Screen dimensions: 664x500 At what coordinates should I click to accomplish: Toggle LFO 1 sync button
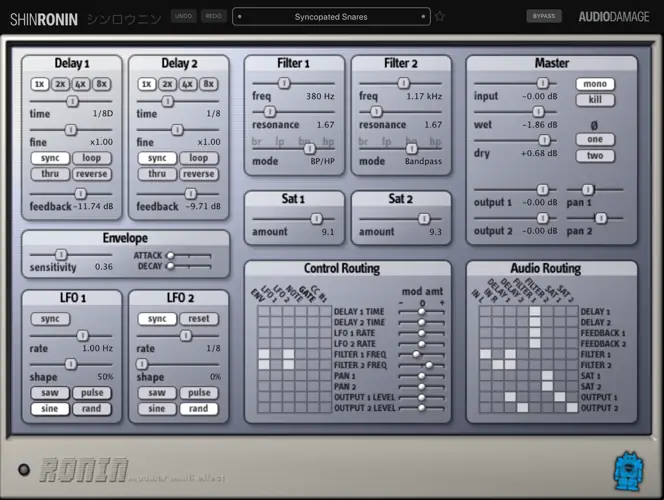[x=50, y=319]
